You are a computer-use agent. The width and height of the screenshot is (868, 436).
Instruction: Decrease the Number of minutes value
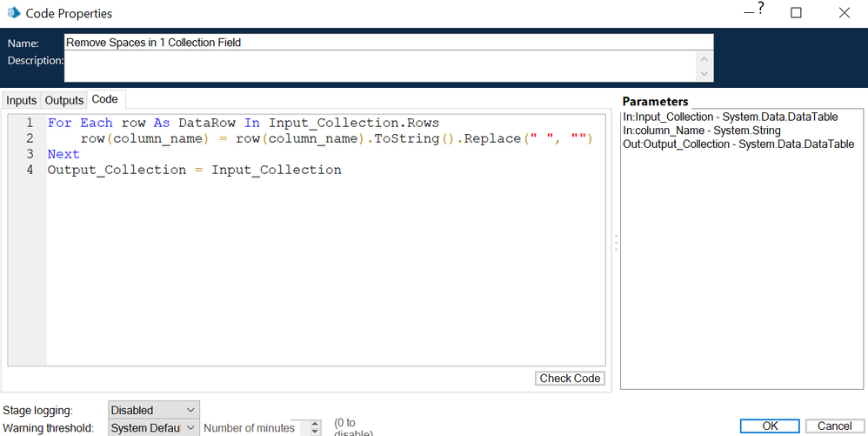[315, 432]
